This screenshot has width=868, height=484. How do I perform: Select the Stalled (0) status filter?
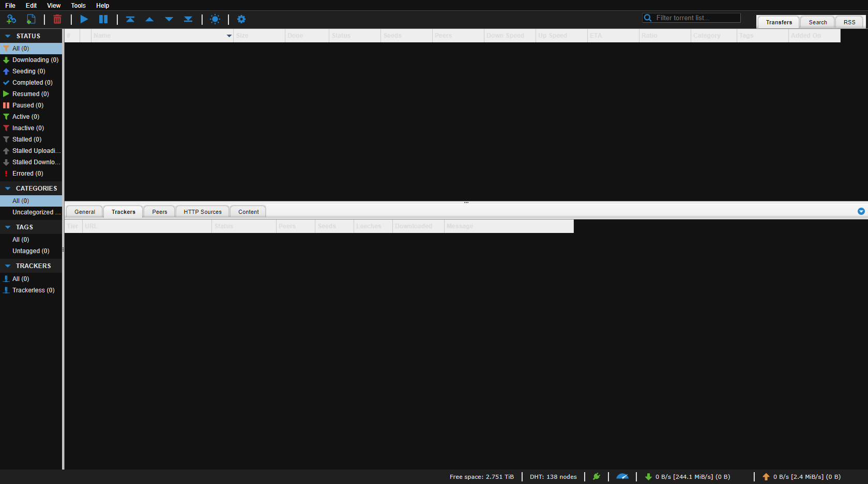click(31, 139)
